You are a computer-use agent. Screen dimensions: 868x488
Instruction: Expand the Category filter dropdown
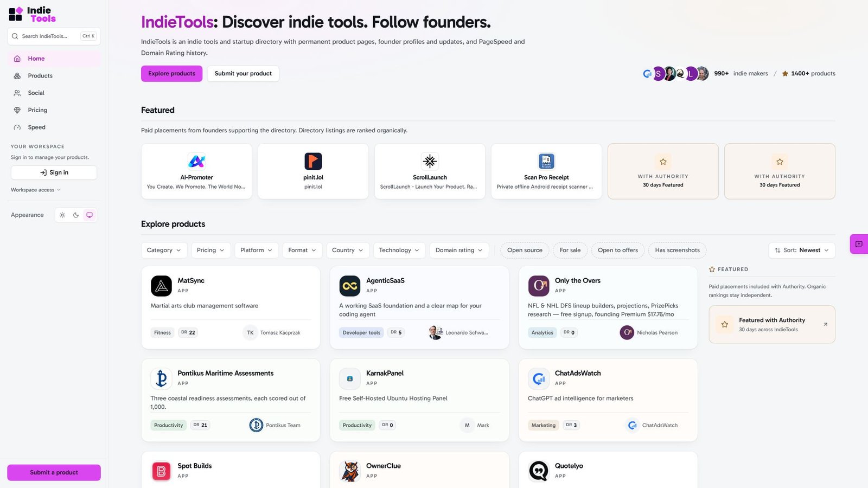[x=164, y=250]
